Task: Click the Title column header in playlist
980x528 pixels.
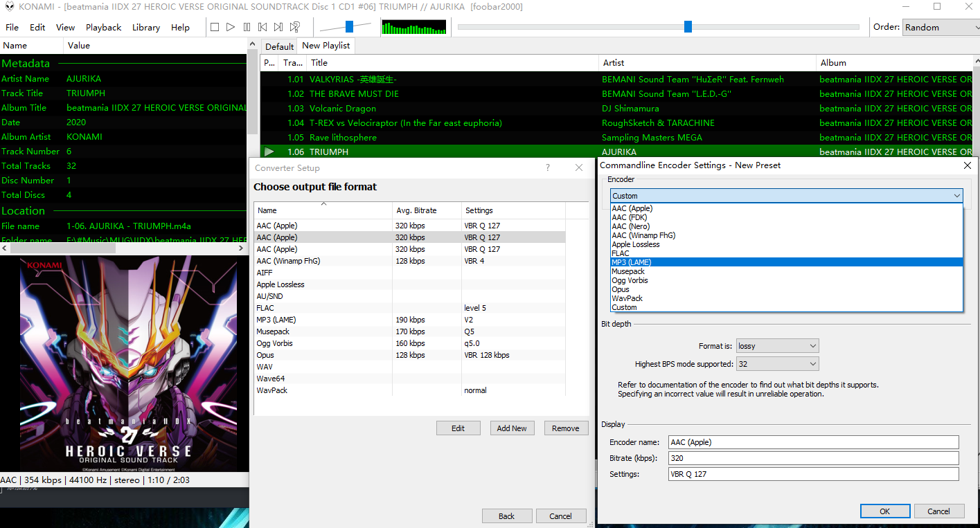Action: pyautogui.click(x=452, y=62)
